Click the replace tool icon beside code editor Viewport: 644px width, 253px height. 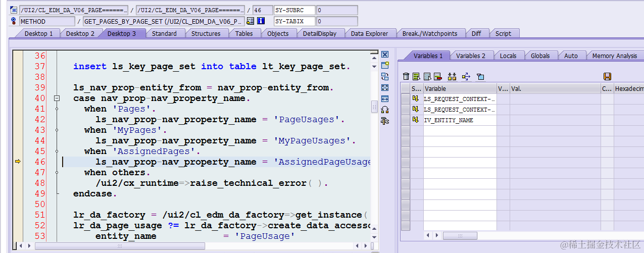click(x=385, y=76)
